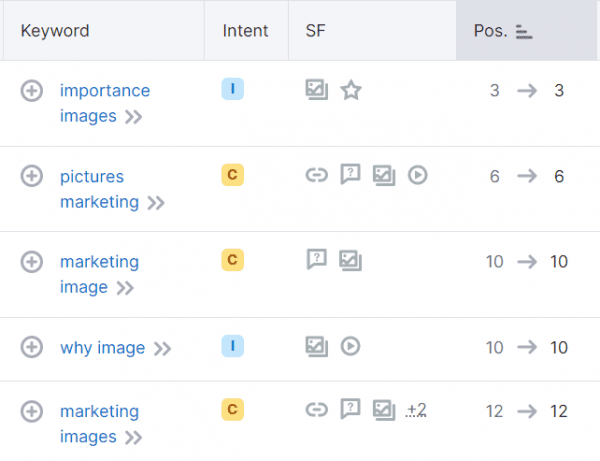The width and height of the screenshot is (600, 461).
Task: Click video play icon in 'pictures marketing' row
Action: (417, 175)
